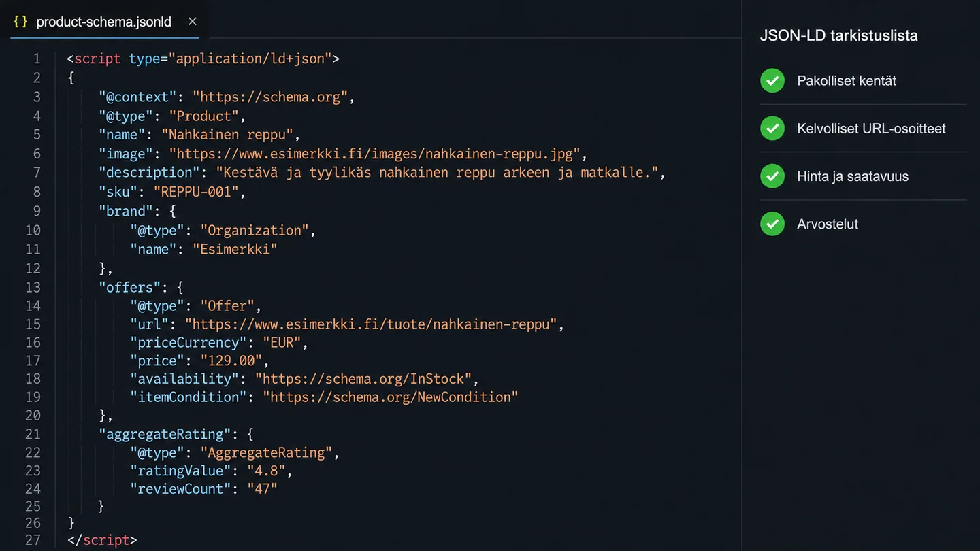Click the "47" review count value
980x551 pixels.
coord(262,489)
